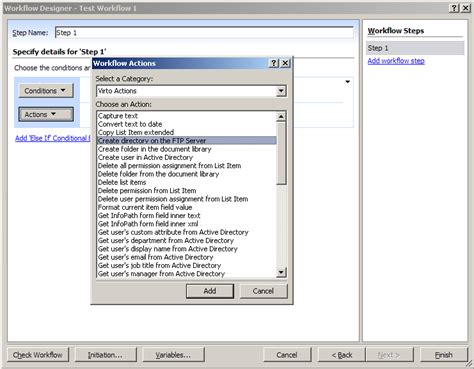Viewport: 474px width, 369px height.
Task: Open the Initiation... settings button
Action: point(105,355)
